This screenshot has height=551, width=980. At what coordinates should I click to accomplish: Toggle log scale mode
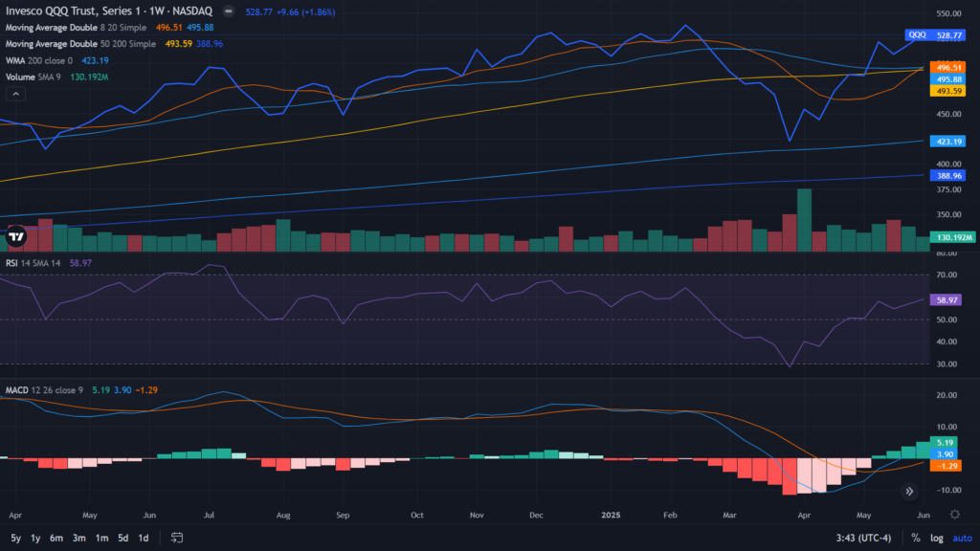pos(936,538)
